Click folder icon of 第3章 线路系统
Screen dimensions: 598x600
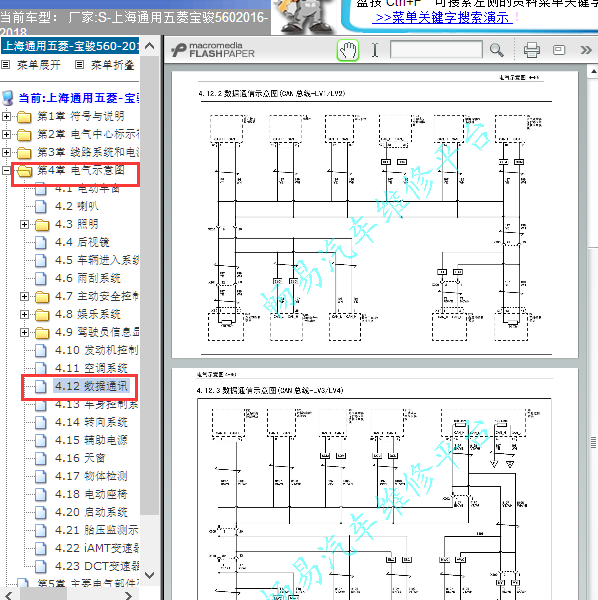click(x=24, y=153)
